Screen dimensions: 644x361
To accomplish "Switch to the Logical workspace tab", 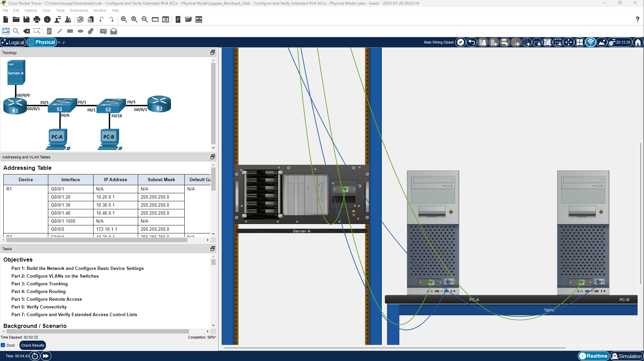I will point(13,42).
